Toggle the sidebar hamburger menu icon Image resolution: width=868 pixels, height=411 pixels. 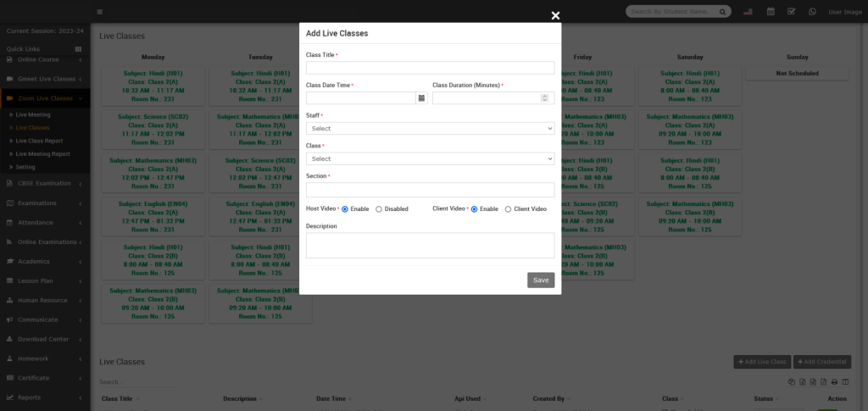click(x=100, y=12)
